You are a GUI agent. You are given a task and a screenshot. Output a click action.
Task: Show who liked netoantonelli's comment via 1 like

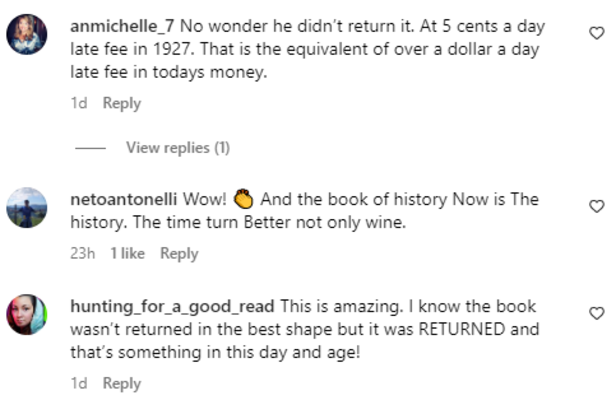(128, 254)
